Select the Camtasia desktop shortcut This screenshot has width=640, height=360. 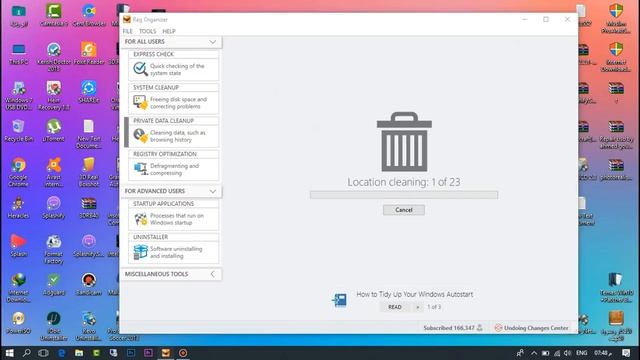point(53,16)
